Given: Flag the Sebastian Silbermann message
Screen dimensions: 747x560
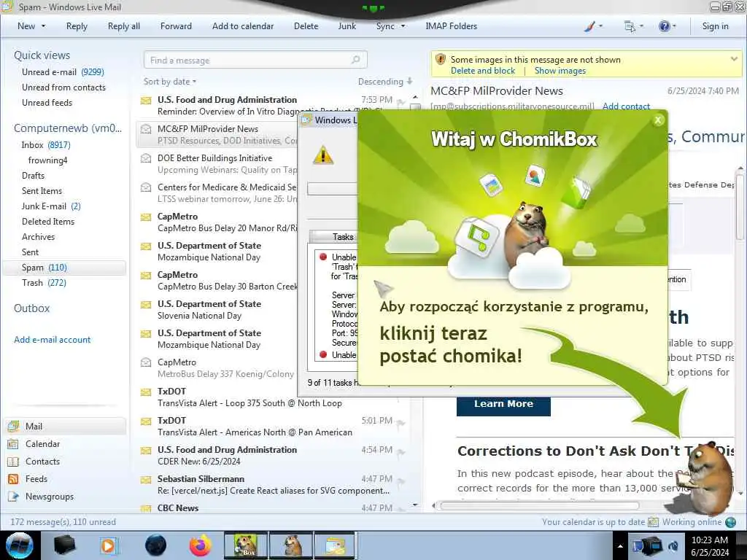Looking at the screenshot, I should pyautogui.click(x=401, y=481).
